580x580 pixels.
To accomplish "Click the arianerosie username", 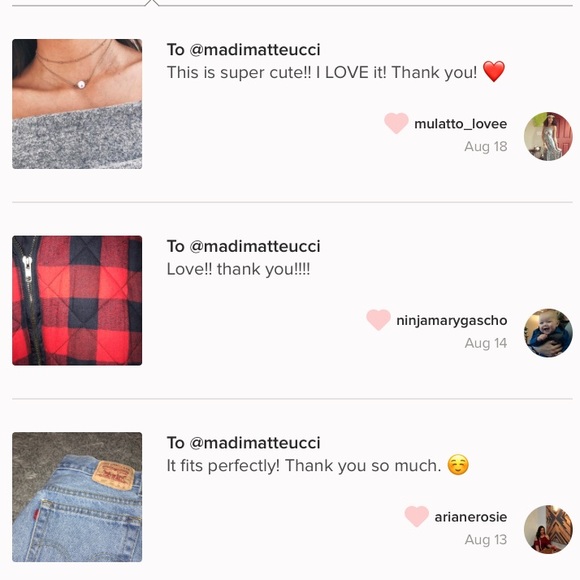I will pos(471,517).
